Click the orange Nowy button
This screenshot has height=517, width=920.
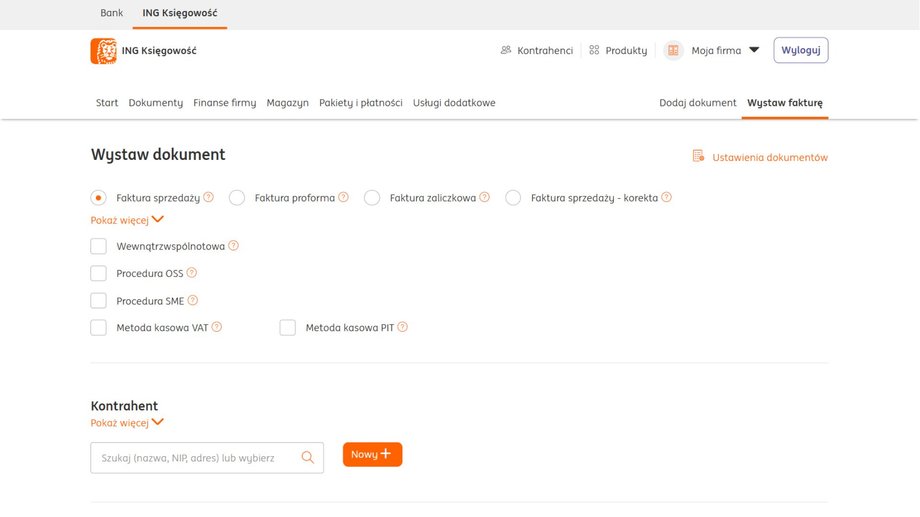(372, 454)
